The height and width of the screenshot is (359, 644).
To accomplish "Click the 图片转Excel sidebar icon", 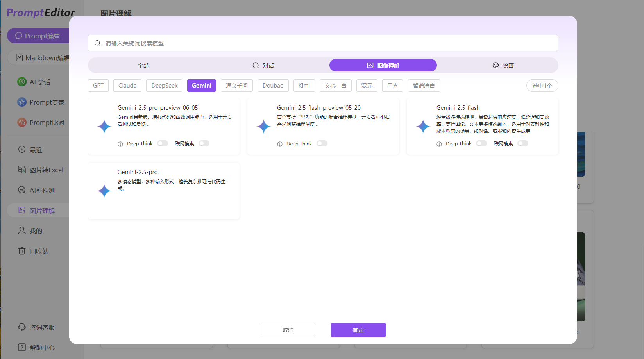I will 22,170.
